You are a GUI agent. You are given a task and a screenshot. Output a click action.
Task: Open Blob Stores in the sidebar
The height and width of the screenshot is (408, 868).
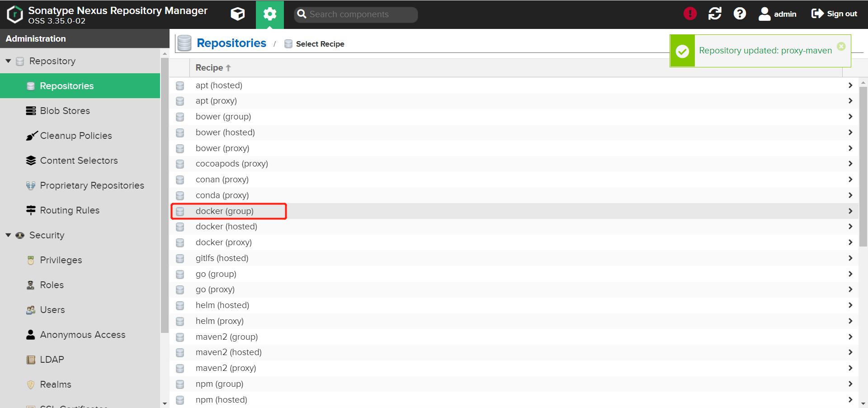coord(80,111)
